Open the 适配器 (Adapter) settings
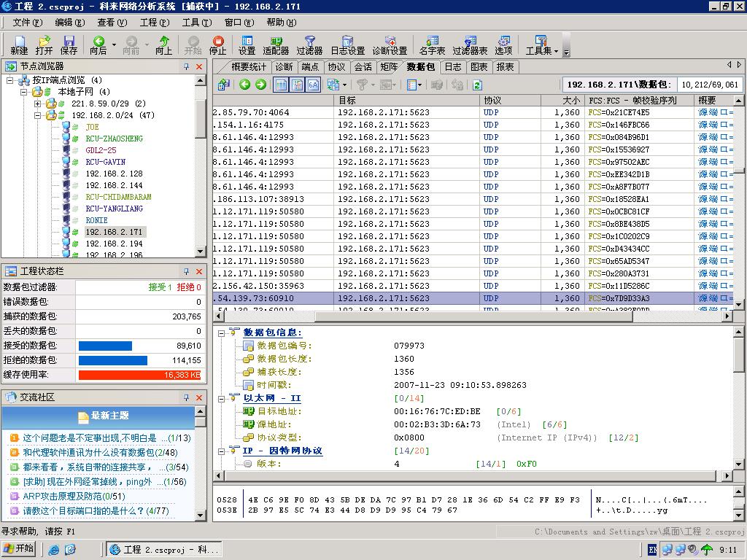 click(x=276, y=45)
